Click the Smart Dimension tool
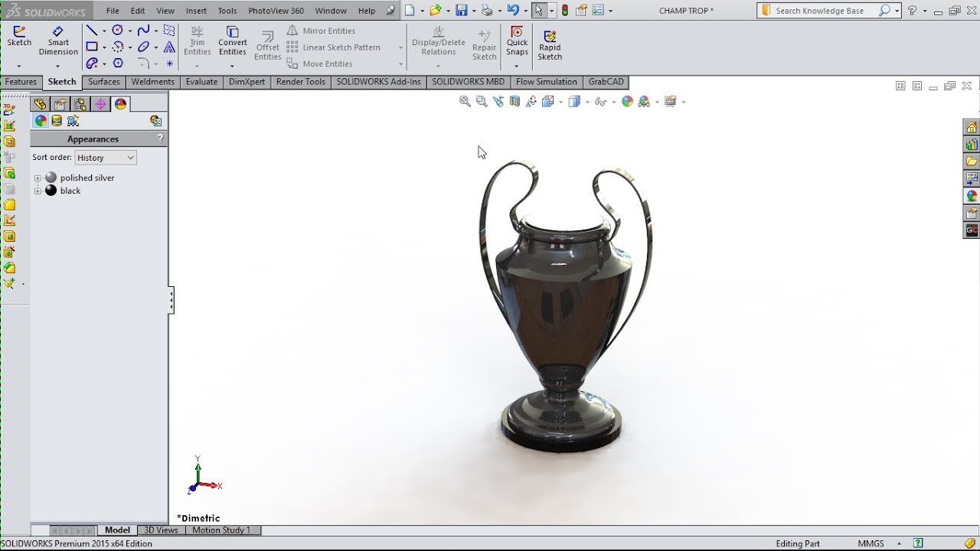 click(x=58, y=41)
